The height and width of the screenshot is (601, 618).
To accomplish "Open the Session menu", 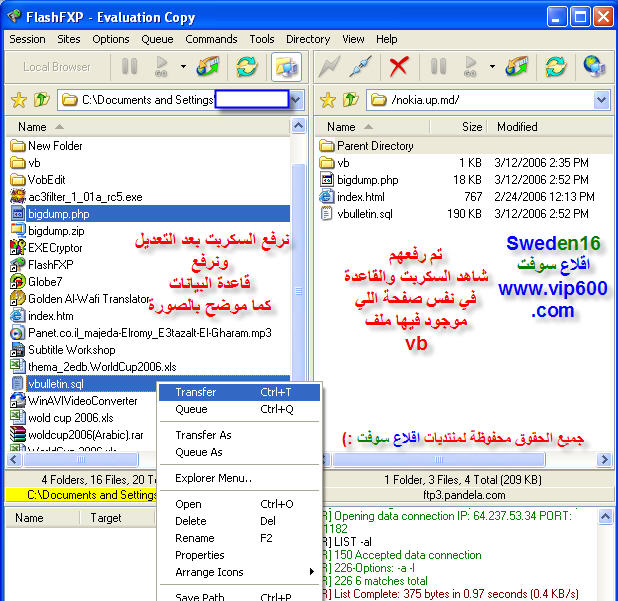I will pos(27,39).
